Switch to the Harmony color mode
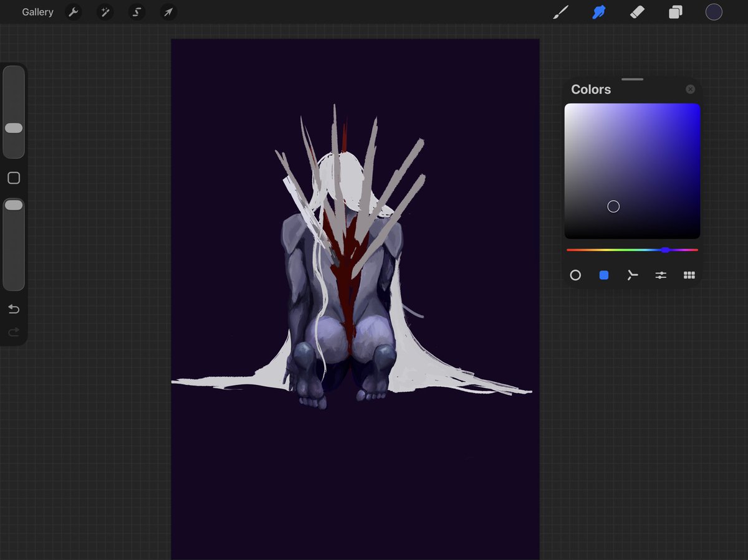Viewport: 748px width, 560px height. (633, 275)
